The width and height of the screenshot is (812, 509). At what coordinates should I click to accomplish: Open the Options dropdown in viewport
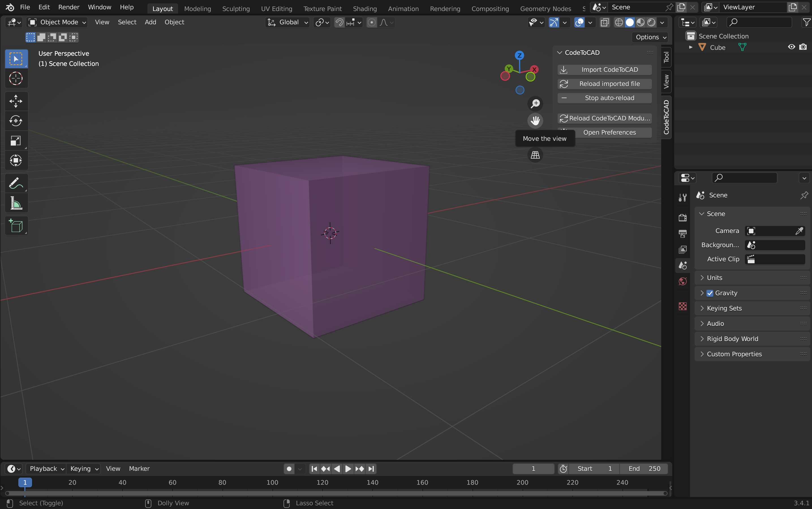coord(651,37)
